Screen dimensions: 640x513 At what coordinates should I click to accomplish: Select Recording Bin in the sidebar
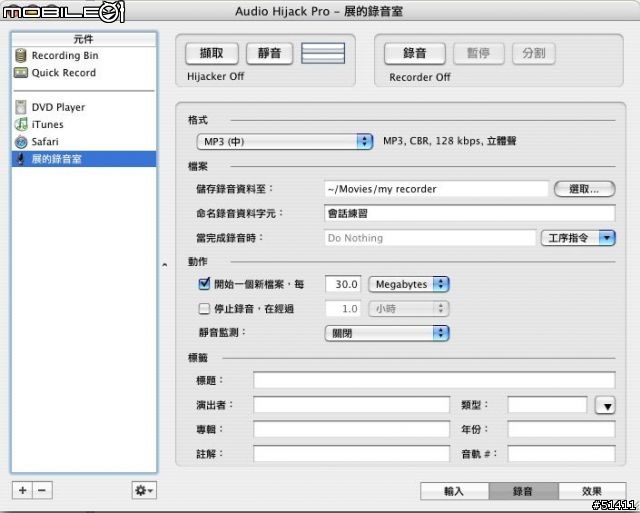click(x=84, y=55)
